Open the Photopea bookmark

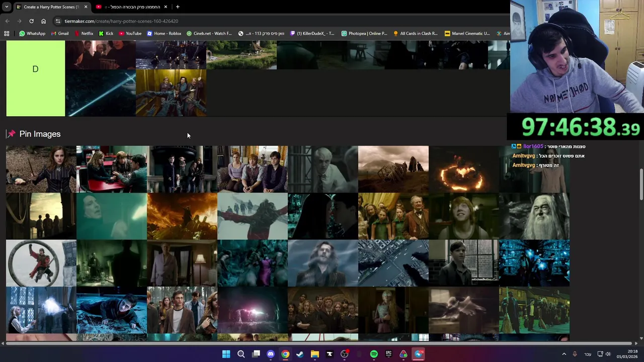coord(364,33)
